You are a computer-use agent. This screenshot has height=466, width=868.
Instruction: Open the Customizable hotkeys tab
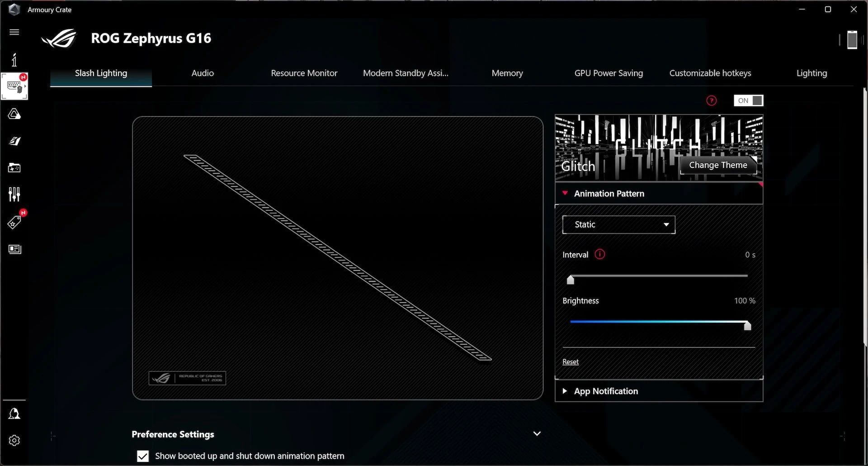tap(710, 73)
